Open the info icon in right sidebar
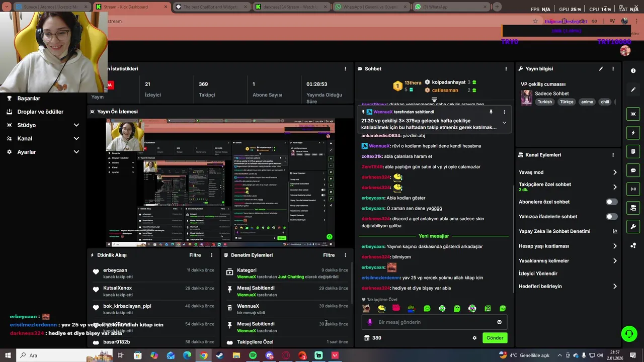The width and height of the screenshot is (644, 362). coord(633,71)
